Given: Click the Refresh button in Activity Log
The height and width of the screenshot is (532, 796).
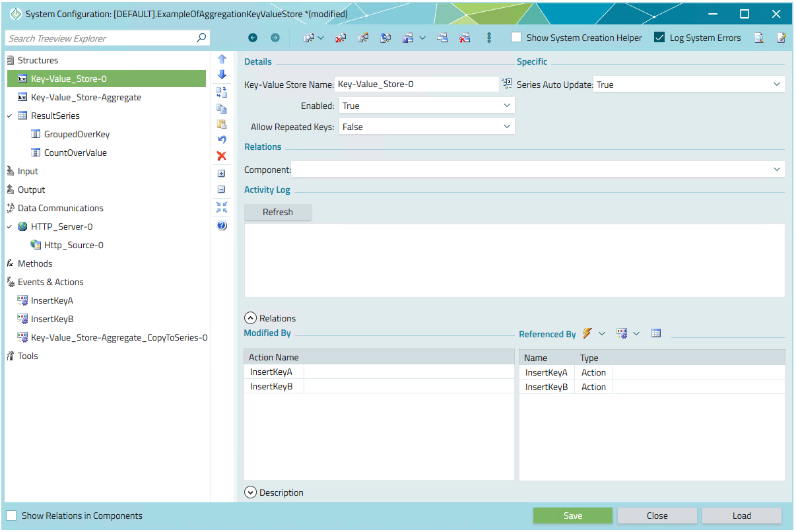Looking at the screenshot, I should [277, 212].
